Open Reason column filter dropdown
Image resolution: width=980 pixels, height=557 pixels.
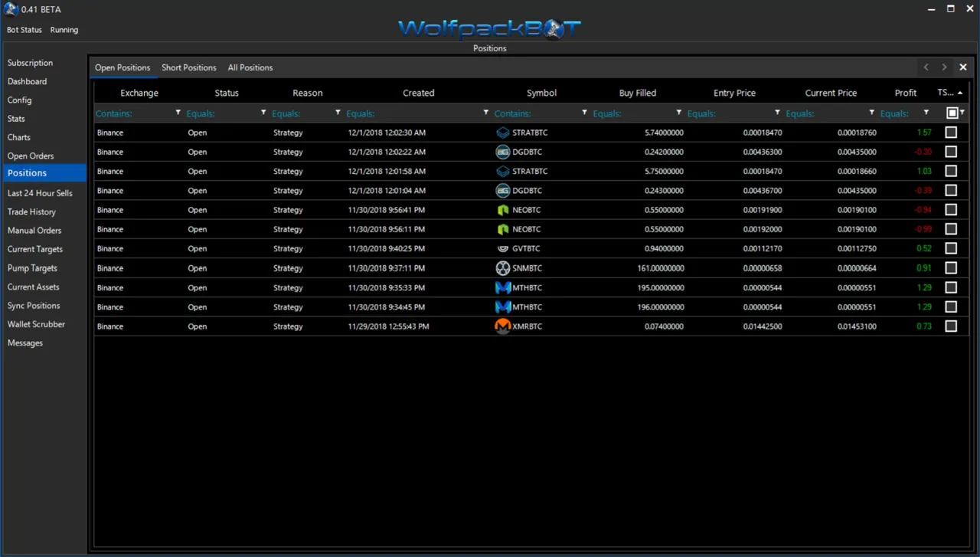click(338, 113)
